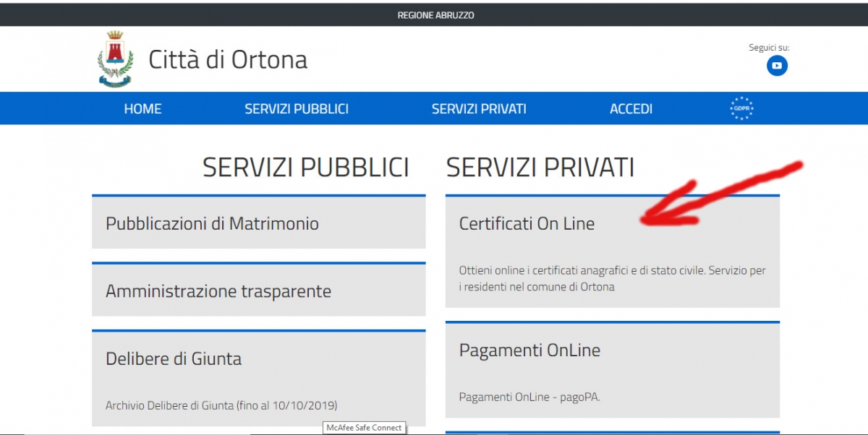Select the Delibere di Giunta title
Image resolution: width=868 pixels, height=435 pixels.
174,359
